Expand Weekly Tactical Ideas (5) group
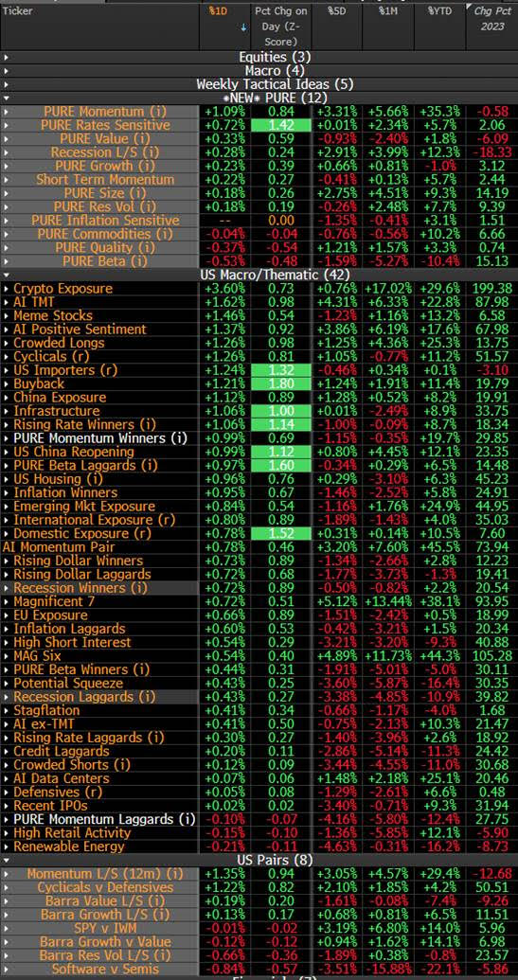 pos(6,84)
